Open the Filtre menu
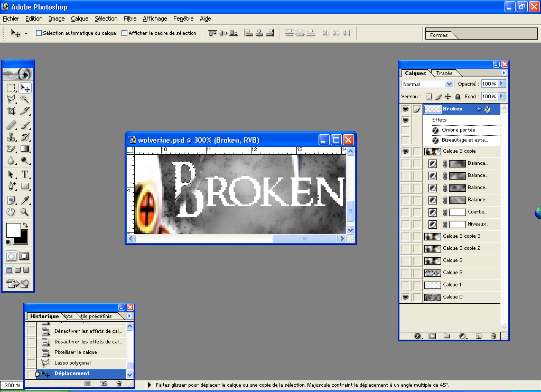The height and width of the screenshot is (392, 541). [x=130, y=18]
